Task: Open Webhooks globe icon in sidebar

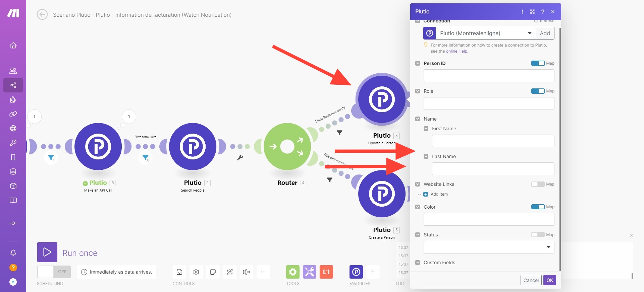Action: coord(13,128)
